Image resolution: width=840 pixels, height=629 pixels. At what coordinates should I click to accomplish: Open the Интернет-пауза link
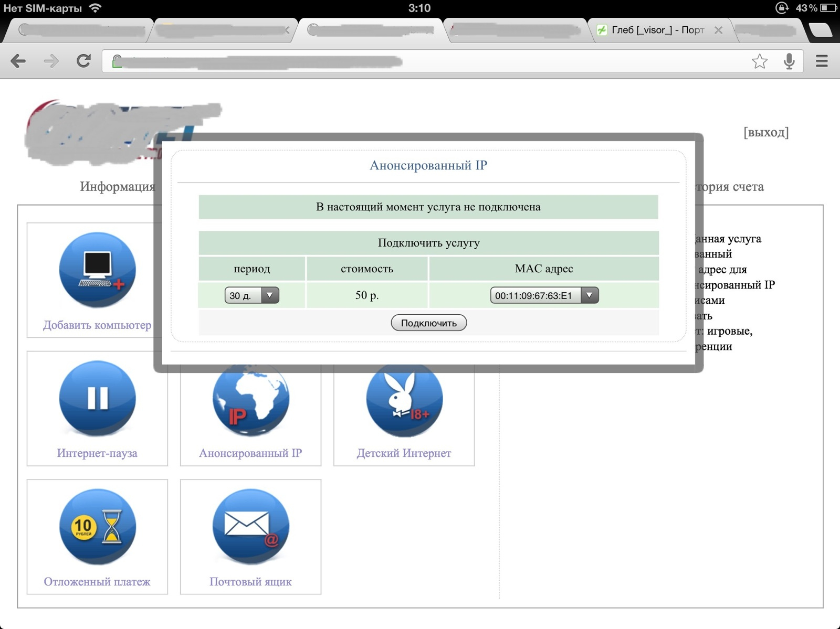click(97, 453)
